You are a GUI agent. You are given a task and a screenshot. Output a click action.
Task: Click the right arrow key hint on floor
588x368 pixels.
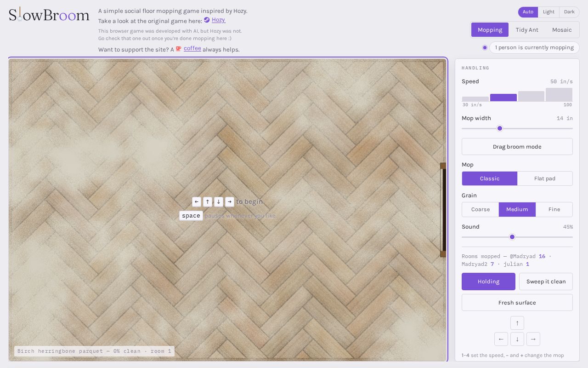coord(230,201)
